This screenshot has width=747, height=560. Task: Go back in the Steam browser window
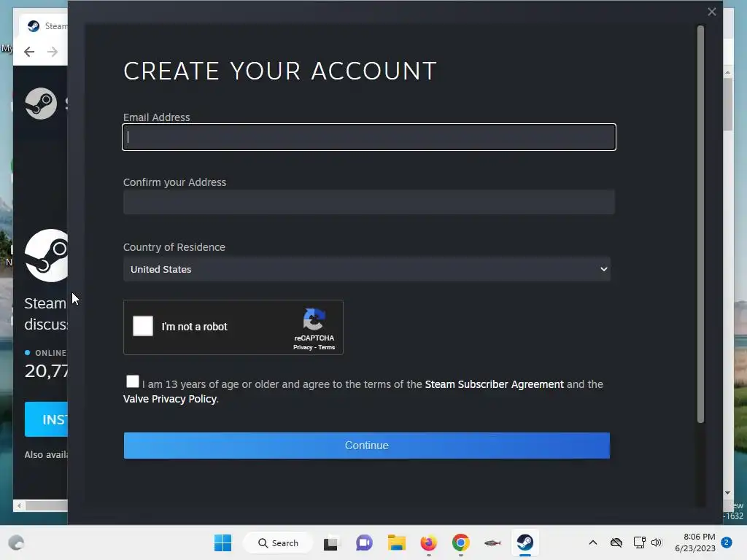tap(29, 52)
